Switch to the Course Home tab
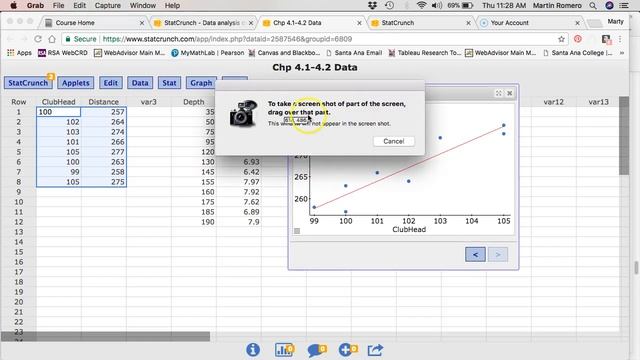Screen dimensions: 640x360 coord(94,23)
